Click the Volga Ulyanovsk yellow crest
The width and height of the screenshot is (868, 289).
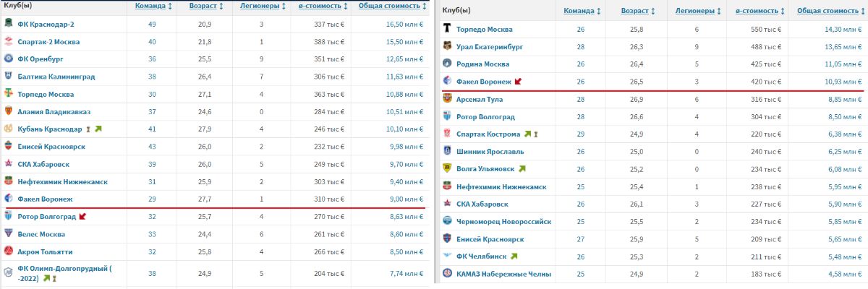[x=446, y=169]
